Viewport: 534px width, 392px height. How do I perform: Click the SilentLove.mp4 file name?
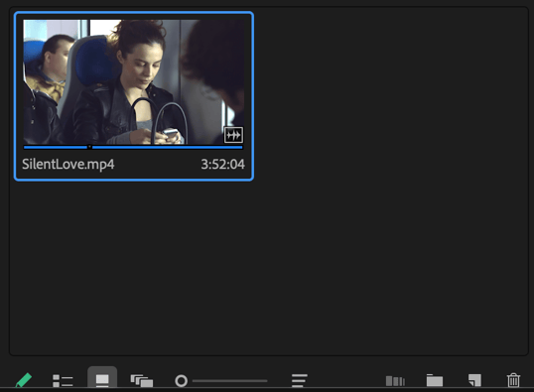click(68, 164)
